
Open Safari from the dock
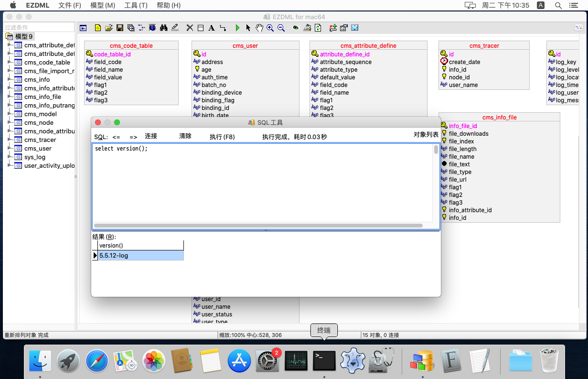97,361
